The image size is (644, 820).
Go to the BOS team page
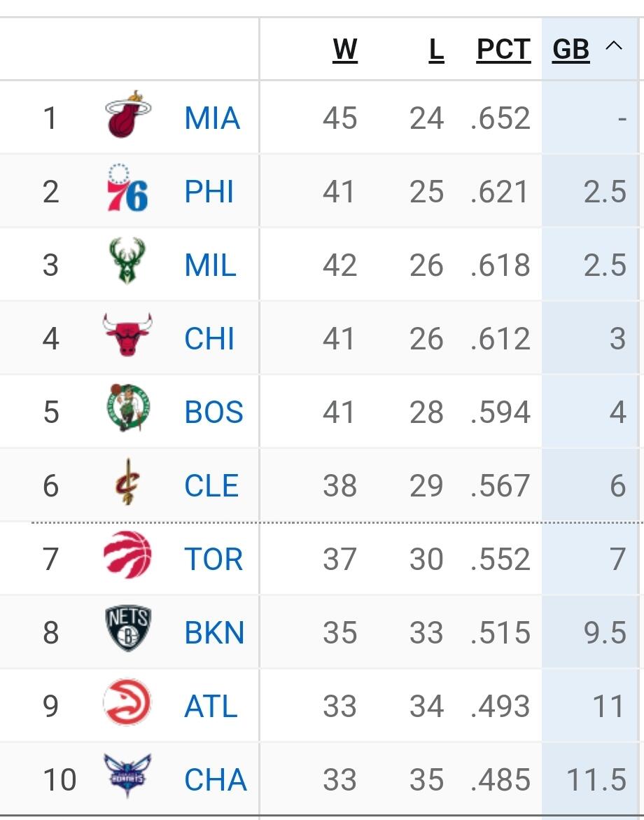click(x=213, y=412)
